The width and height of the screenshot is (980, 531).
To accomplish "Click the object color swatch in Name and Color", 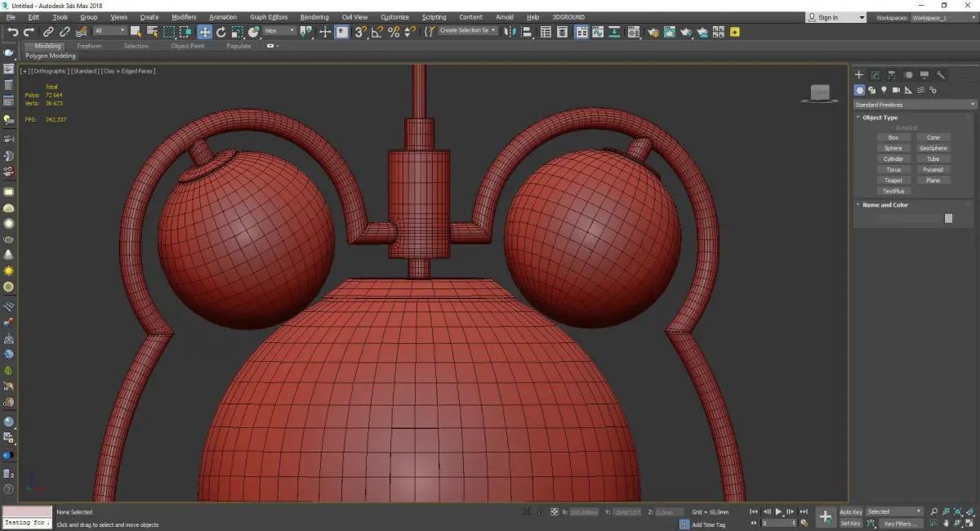I will pyautogui.click(x=948, y=218).
